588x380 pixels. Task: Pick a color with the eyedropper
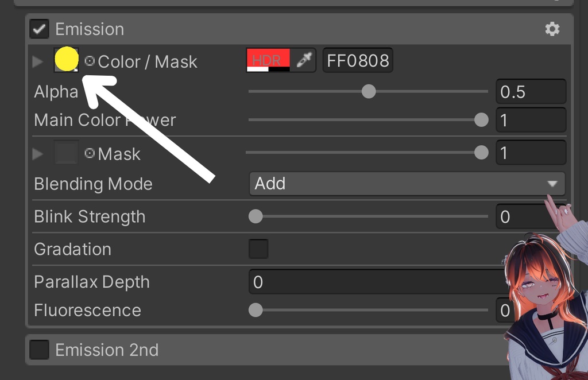[303, 60]
